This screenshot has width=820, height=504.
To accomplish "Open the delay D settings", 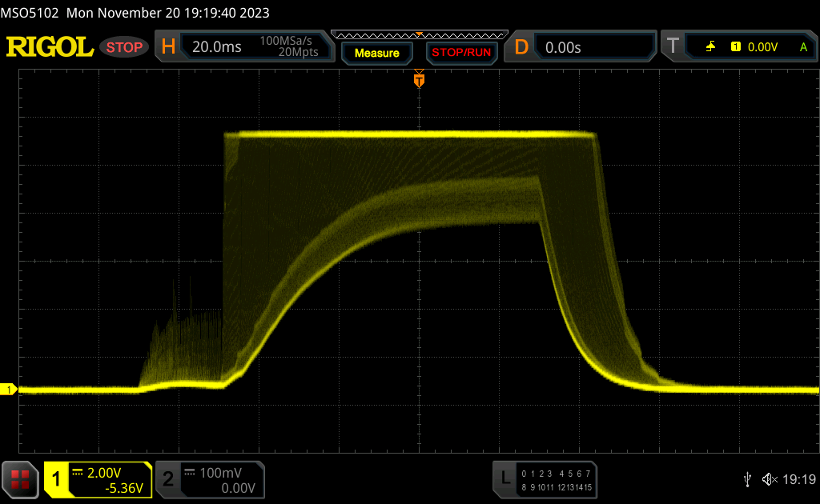I will [521, 47].
